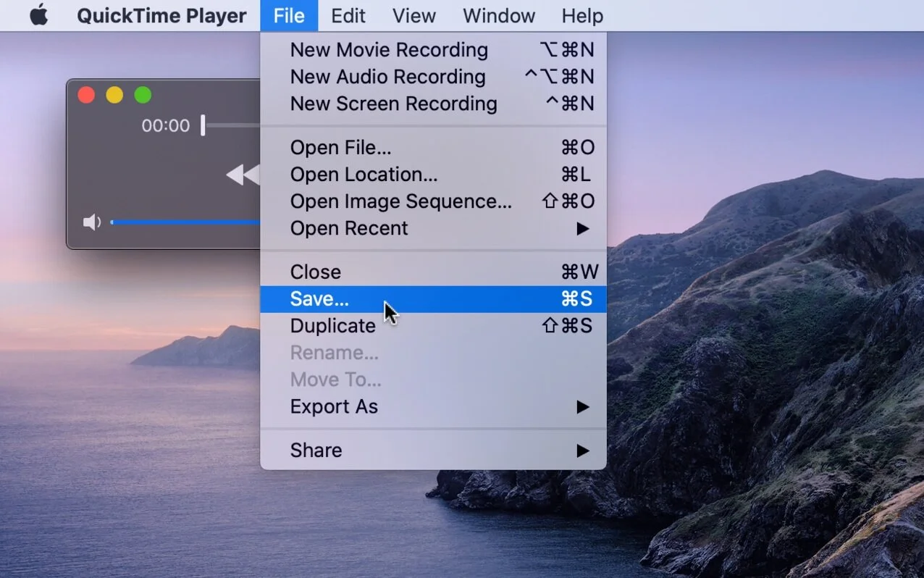This screenshot has height=578, width=924.
Task: Open the Window menu
Action: pyautogui.click(x=499, y=15)
